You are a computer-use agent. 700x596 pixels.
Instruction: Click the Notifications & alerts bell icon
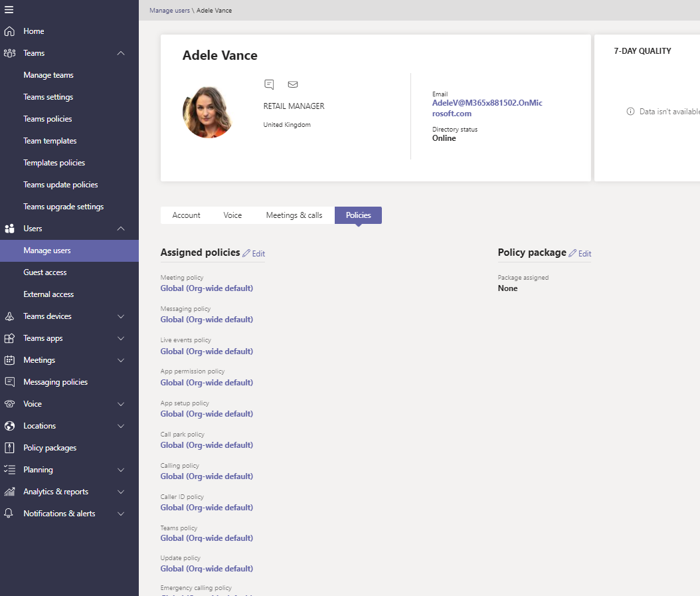[x=9, y=514]
